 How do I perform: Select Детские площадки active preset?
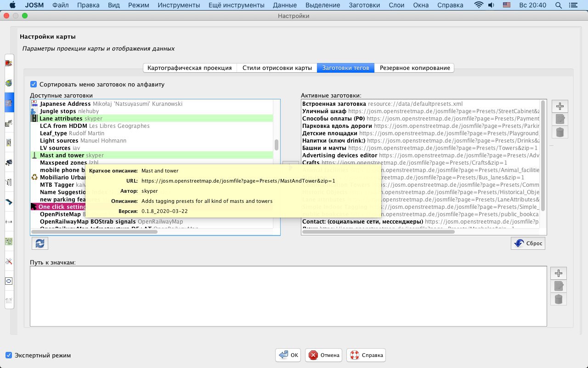pyautogui.click(x=421, y=133)
